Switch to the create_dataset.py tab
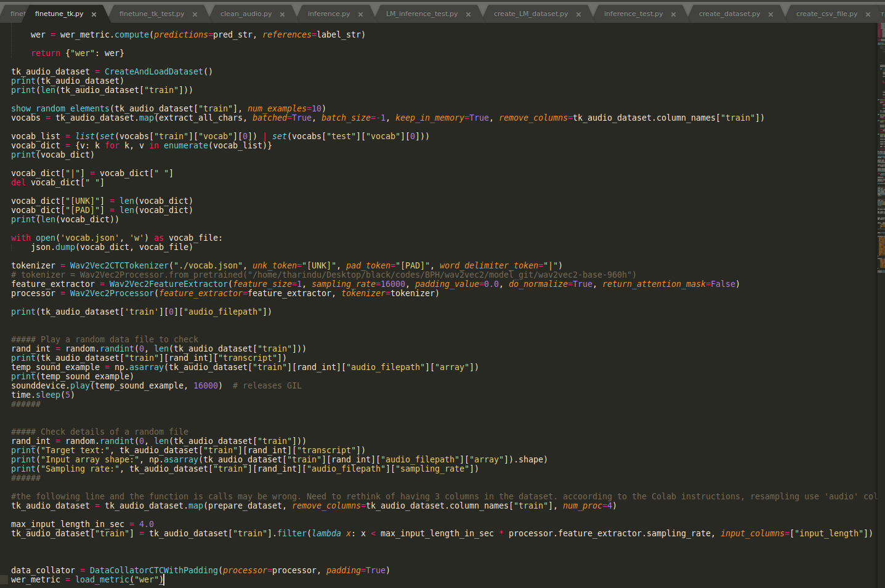The height and width of the screenshot is (588, 885). (x=729, y=14)
